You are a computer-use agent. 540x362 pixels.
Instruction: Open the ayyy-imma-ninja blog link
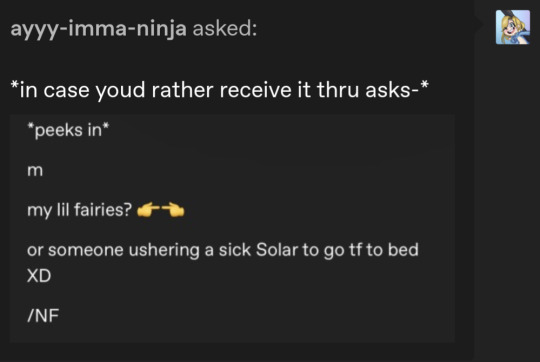(98, 29)
